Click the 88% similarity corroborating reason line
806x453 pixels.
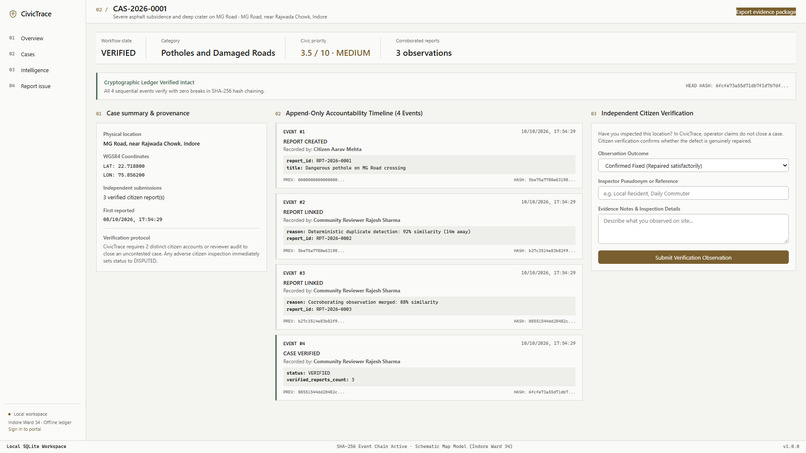click(362, 302)
